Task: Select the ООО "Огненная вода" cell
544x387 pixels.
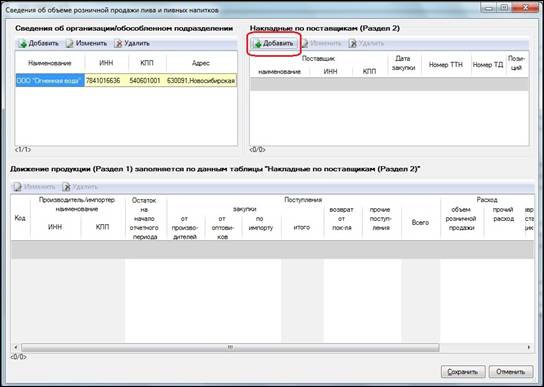Action: coord(50,81)
